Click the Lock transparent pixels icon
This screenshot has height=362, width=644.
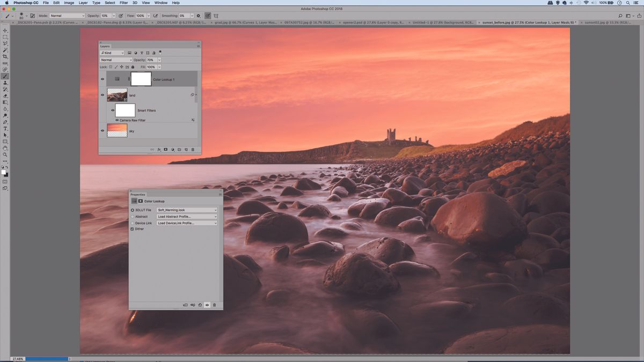click(111, 67)
